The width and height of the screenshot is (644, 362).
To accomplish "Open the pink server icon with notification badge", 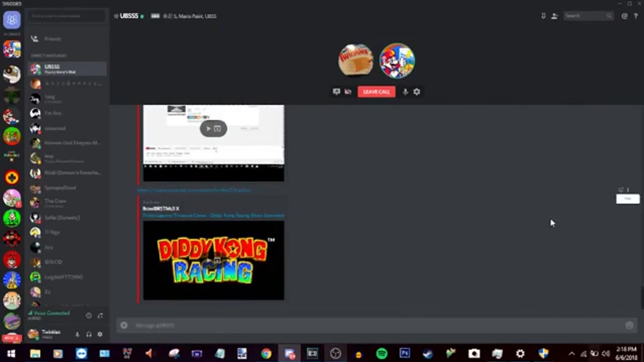I will tap(12, 198).
